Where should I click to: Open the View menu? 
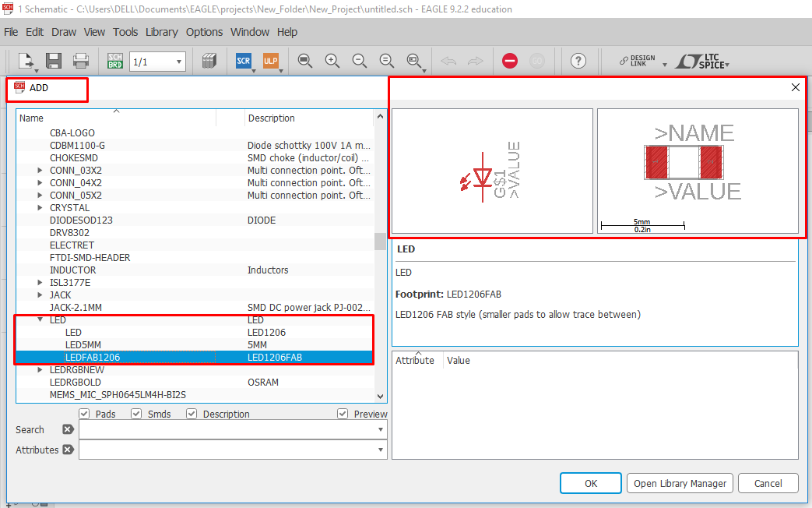(x=94, y=32)
